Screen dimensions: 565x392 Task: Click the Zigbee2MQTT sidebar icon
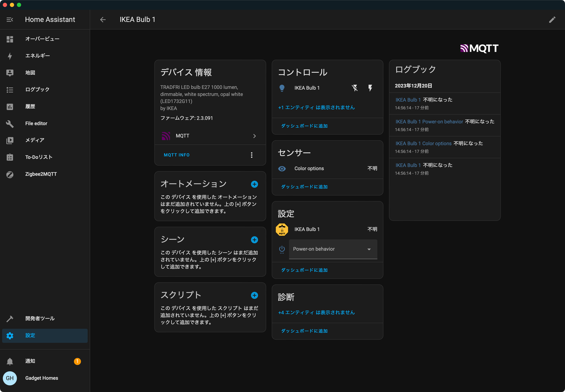[10, 174]
